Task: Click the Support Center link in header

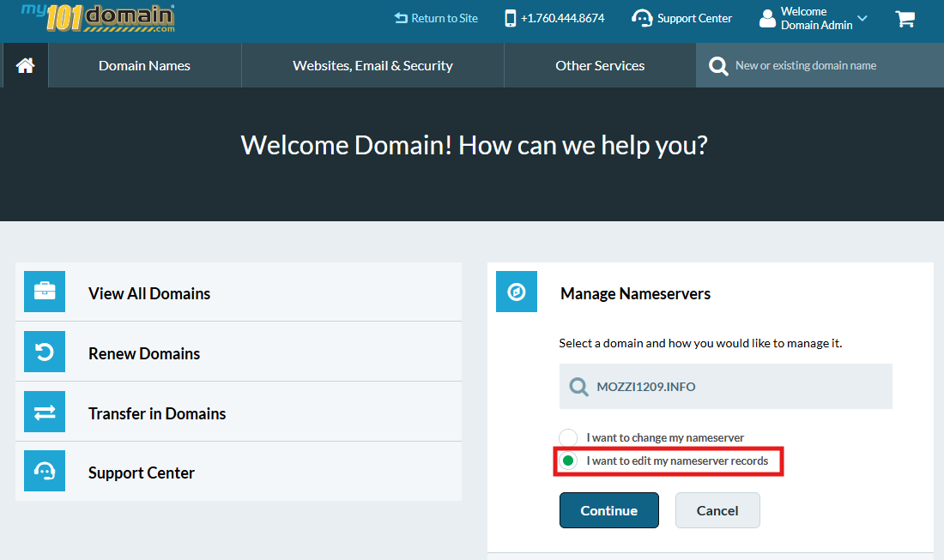Action: pyautogui.click(x=682, y=18)
